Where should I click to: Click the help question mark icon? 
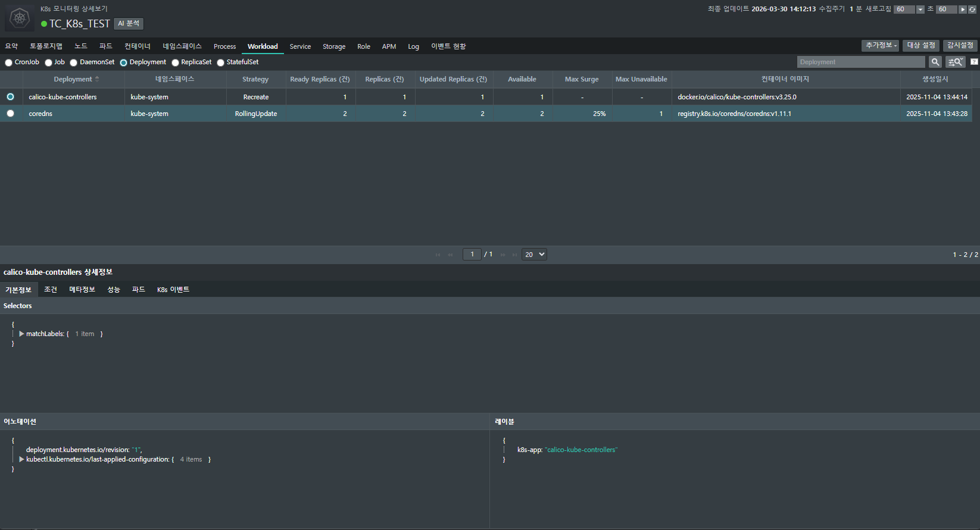[x=974, y=62]
